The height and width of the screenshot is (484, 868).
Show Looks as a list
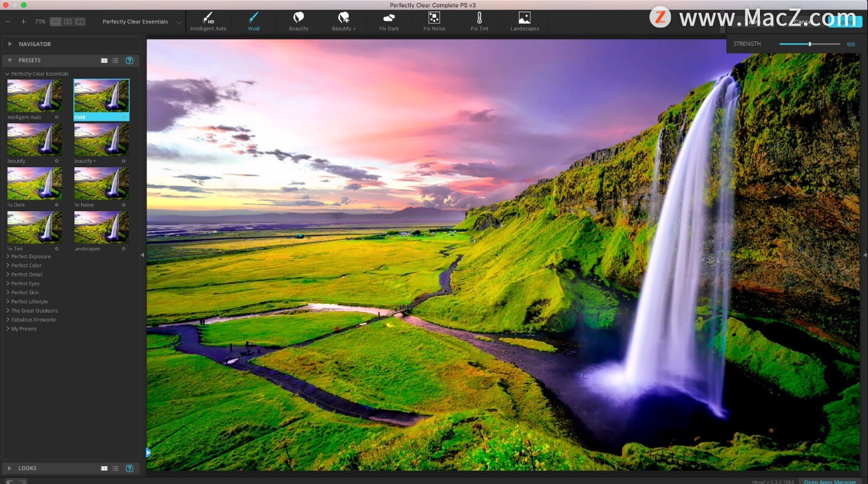click(115, 468)
